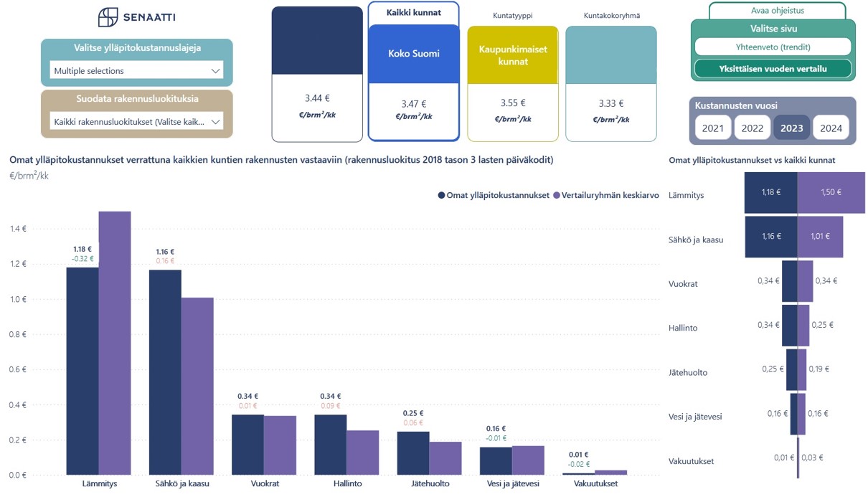The image size is (868, 497).
Task: Click the teal Kuntakokoryhmä card
Action: coord(610,54)
